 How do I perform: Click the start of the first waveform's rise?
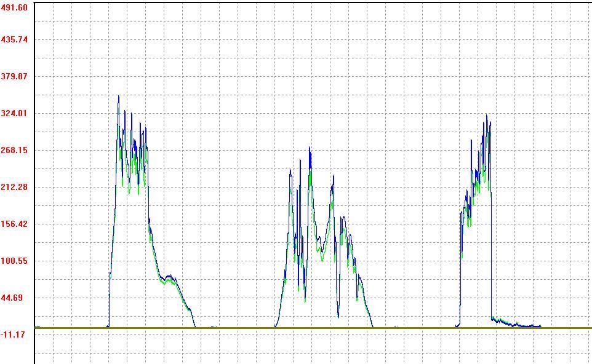pyautogui.click(x=108, y=326)
